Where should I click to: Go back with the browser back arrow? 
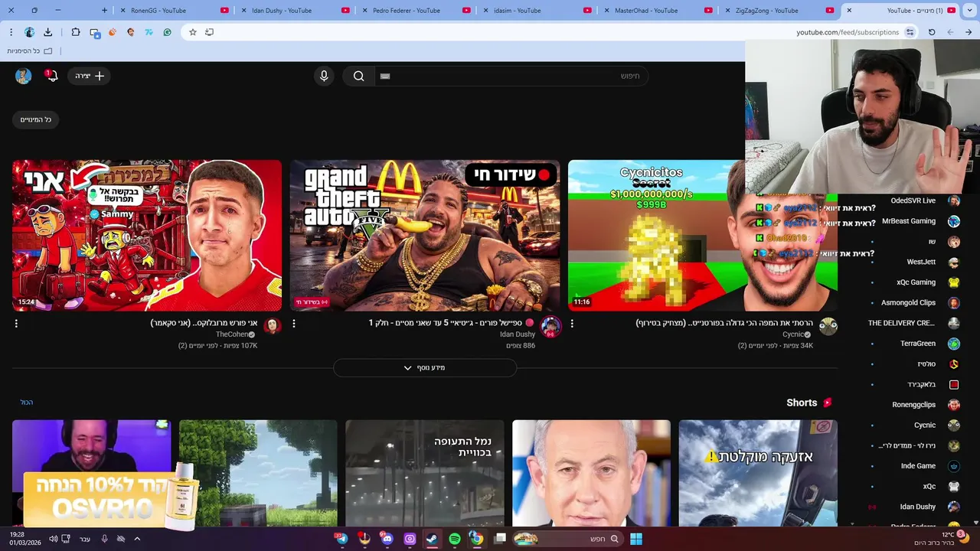coord(969,32)
